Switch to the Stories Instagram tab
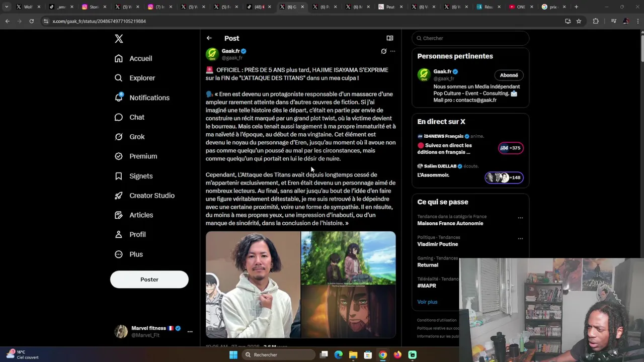Viewport: 644px width, 362px height. [94, 7]
